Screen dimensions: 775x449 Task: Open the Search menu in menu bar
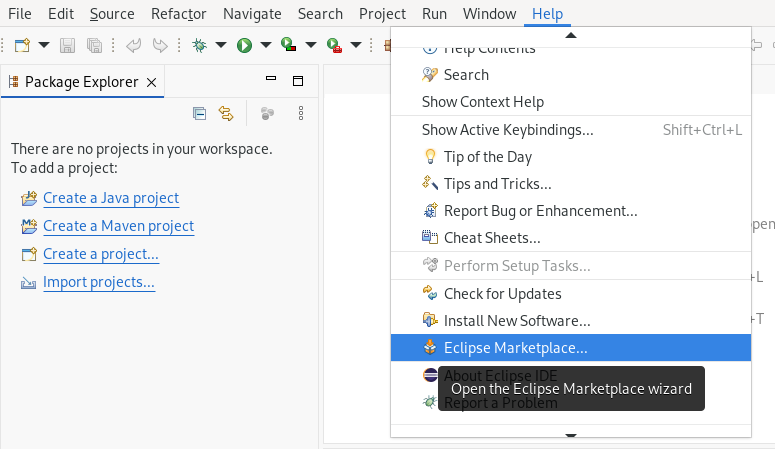pyautogui.click(x=320, y=14)
